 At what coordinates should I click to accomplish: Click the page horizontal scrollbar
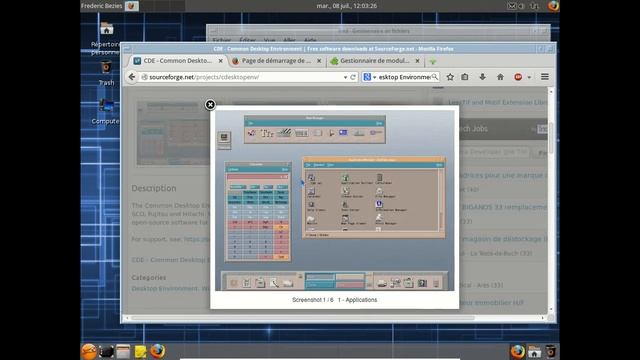(335, 318)
